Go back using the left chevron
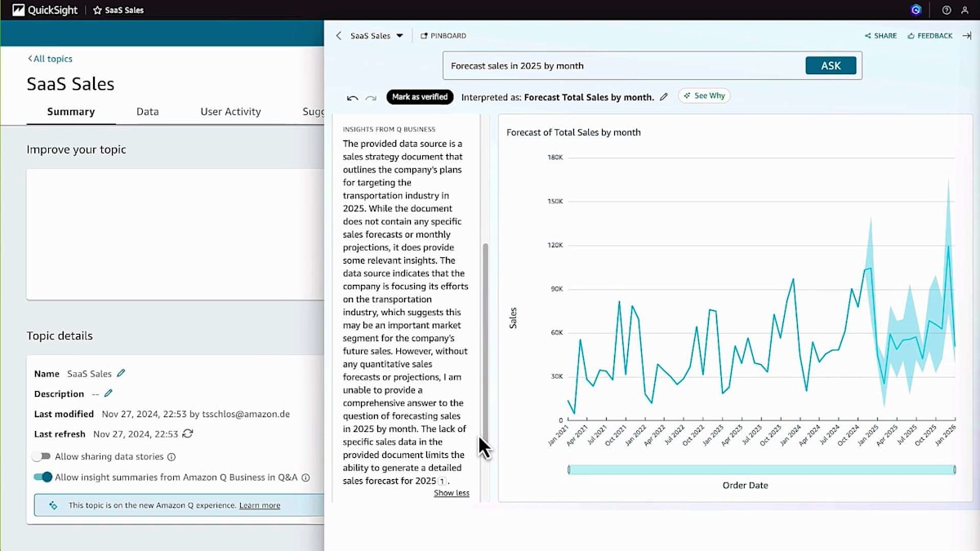The height and width of the screenshot is (551, 980). click(339, 36)
